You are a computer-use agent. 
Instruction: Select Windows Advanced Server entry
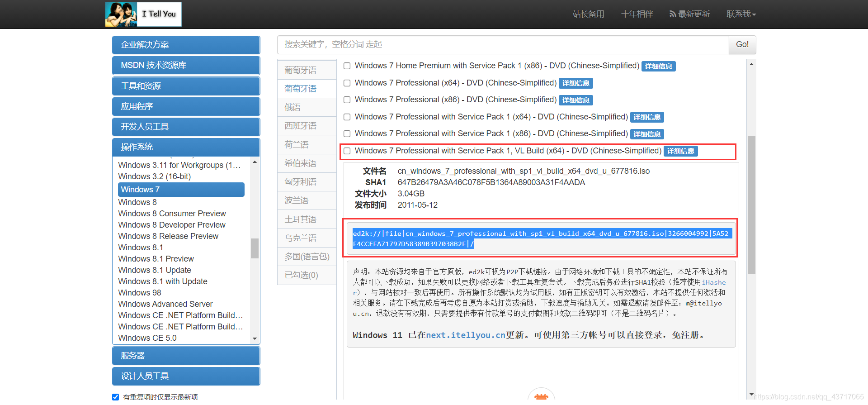click(165, 304)
